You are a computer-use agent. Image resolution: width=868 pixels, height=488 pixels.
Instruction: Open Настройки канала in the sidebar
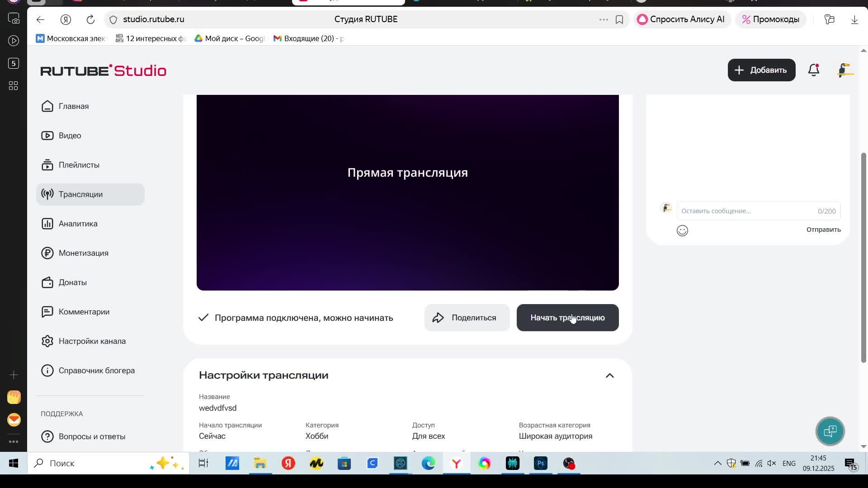point(92,341)
